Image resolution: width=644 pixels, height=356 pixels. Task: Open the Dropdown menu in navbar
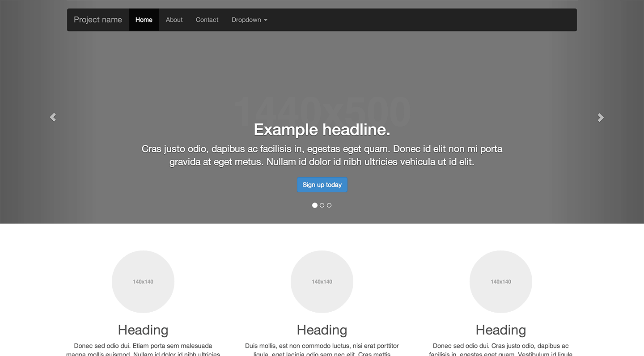point(249,20)
